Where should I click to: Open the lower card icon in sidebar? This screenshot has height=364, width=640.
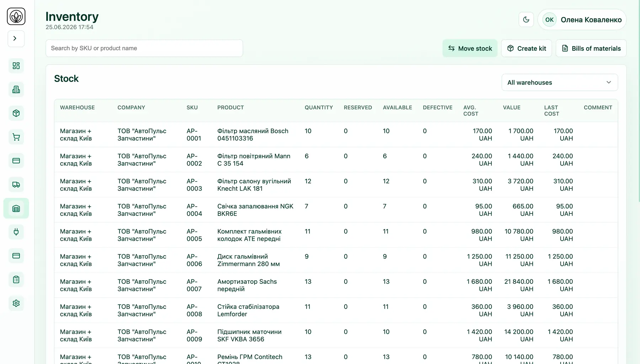pyautogui.click(x=16, y=256)
